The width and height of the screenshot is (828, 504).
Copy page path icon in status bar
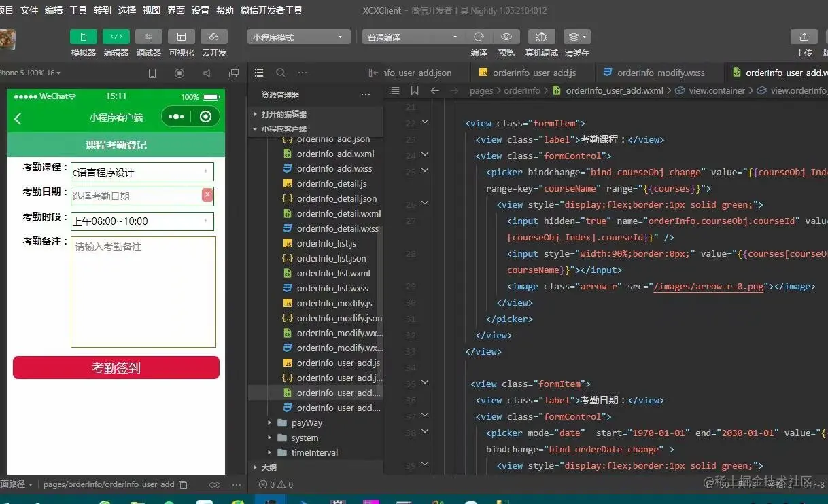pyautogui.click(x=183, y=484)
